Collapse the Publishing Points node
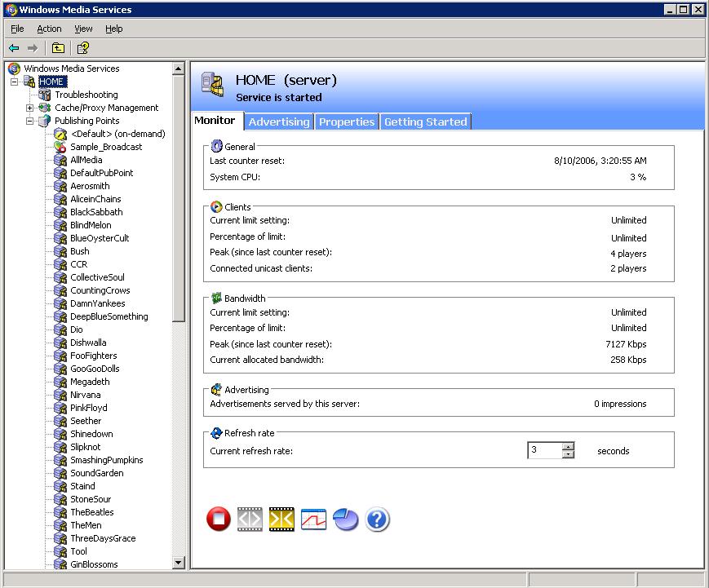This screenshot has width=709, height=588. (x=29, y=122)
